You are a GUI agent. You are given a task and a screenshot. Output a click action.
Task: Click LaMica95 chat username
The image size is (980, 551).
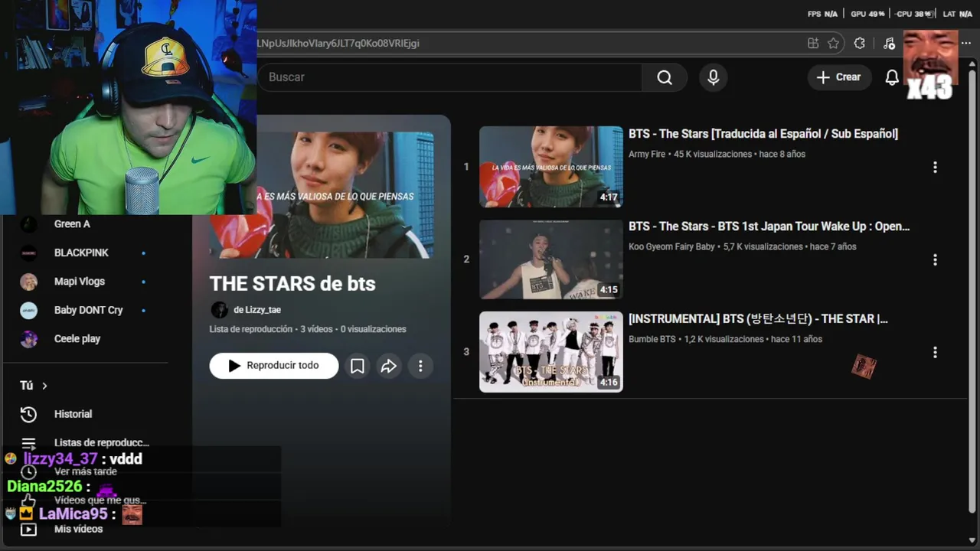73,514
